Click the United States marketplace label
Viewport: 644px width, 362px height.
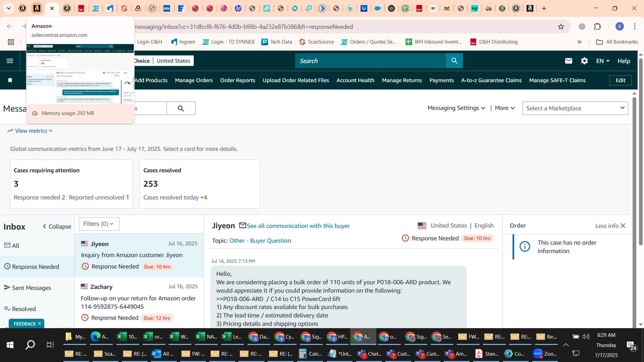pyautogui.click(x=173, y=61)
